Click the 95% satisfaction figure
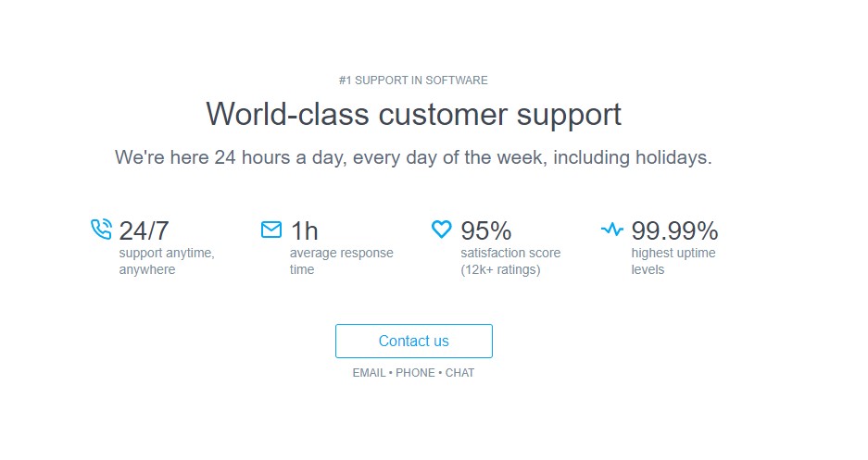 (486, 231)
